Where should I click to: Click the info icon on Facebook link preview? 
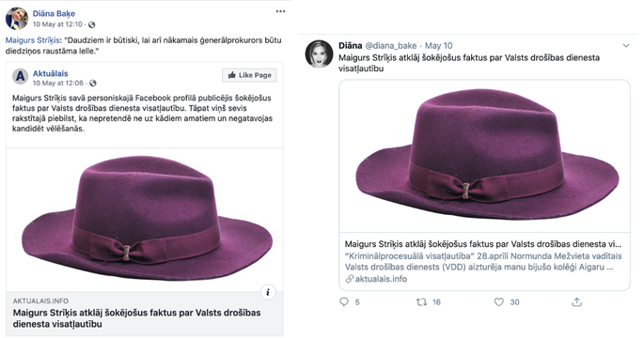[x=268, y=293]
